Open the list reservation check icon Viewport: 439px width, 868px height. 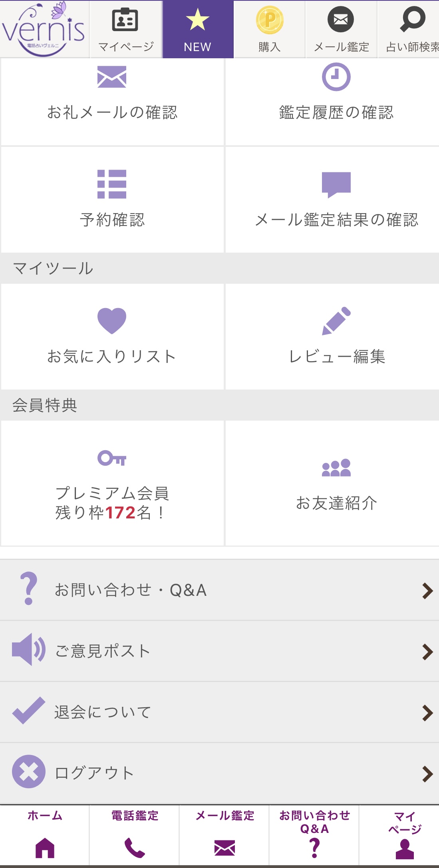coord(112,184)
